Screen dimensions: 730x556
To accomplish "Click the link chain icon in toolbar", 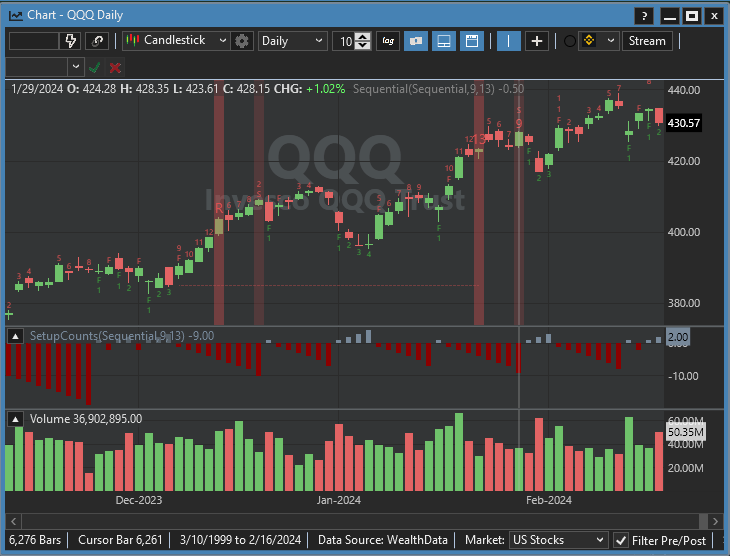I will coord(97,41).
